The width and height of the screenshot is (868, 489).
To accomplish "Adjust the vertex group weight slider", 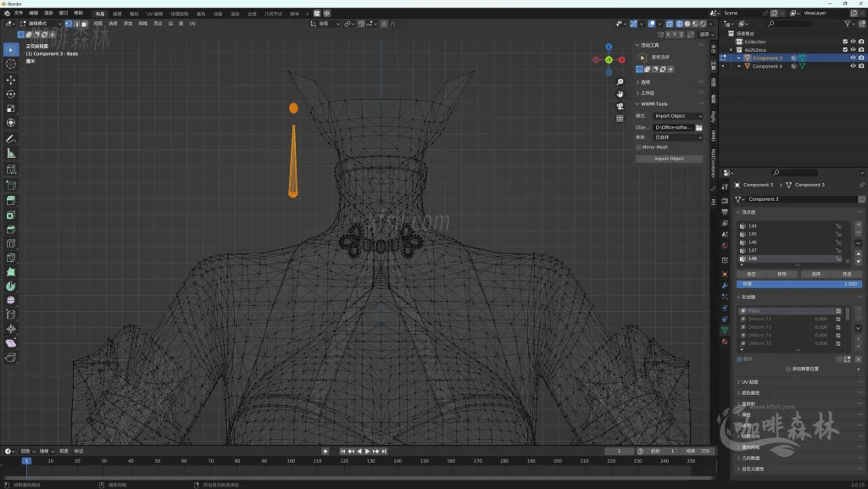I will (798, 284).
